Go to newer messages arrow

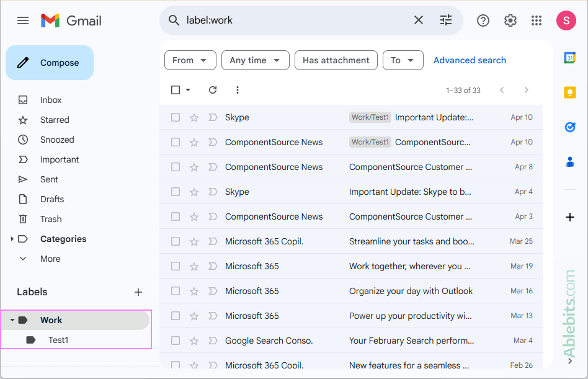502,90
